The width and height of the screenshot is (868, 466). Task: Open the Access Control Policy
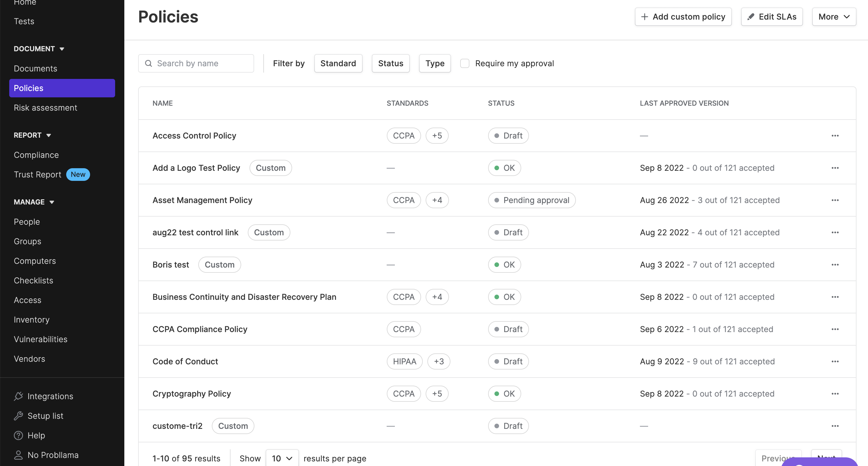(194, 136)
